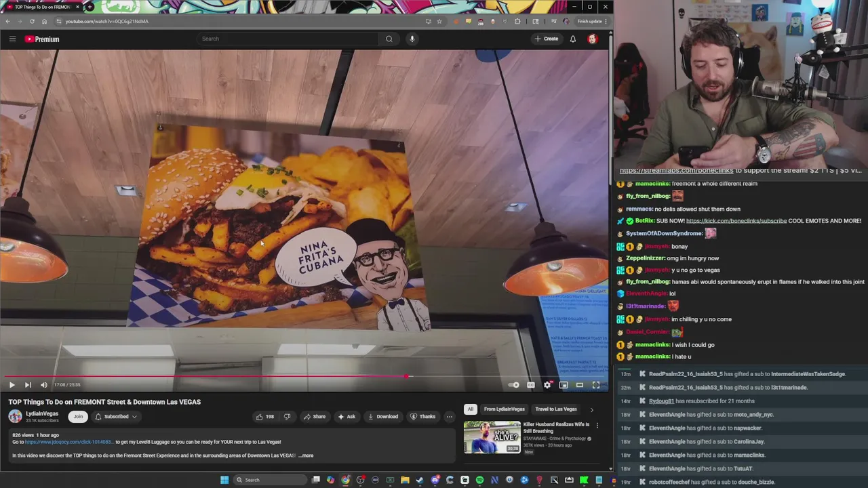Play the YouTube video
Screen dimensions: 868x488
pos(12,385)
